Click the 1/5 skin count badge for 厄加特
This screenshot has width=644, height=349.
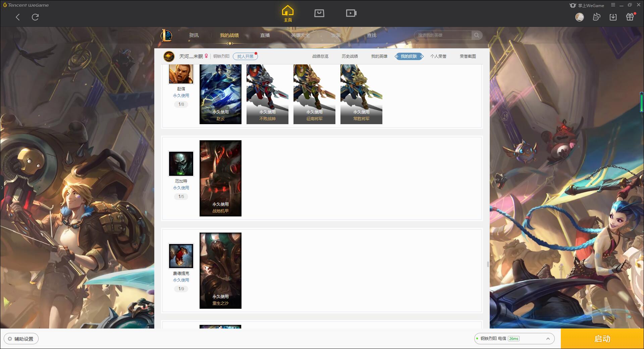(x=181, y=197)
